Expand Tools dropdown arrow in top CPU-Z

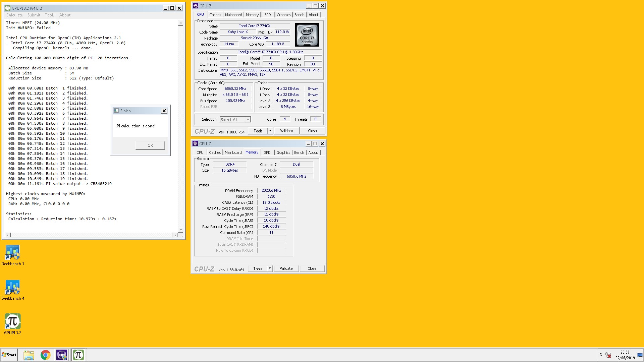pos(270,131)
